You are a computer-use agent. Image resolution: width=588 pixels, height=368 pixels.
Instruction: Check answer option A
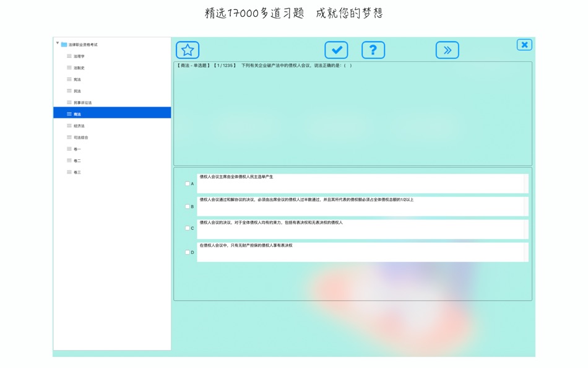(x=188, y=183)
